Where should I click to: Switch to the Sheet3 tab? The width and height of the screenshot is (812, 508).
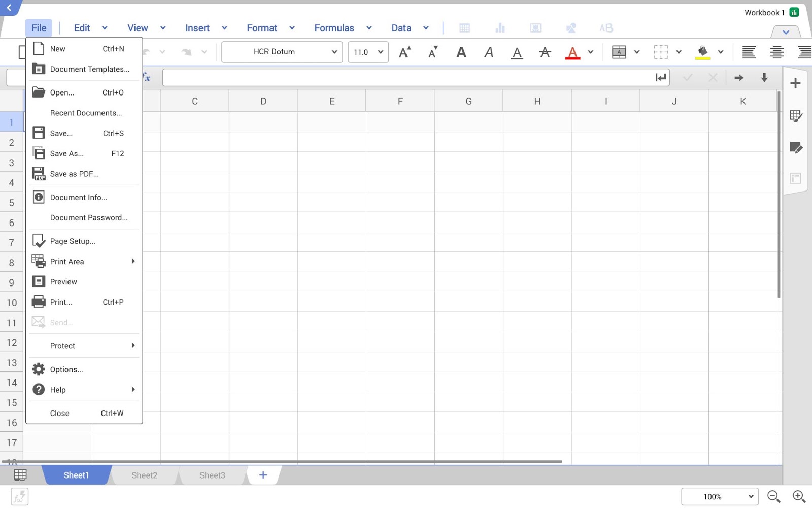(212, 475)
